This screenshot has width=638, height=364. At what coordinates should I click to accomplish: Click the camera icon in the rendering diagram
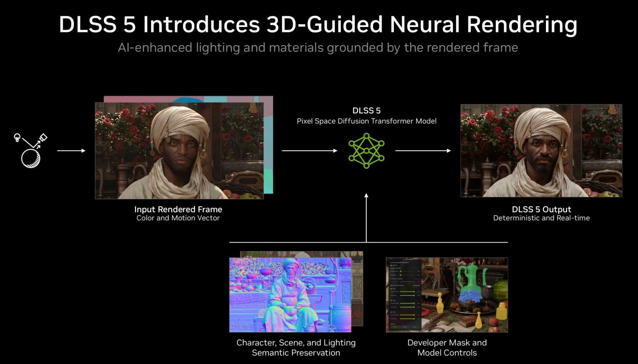(43, 138)
